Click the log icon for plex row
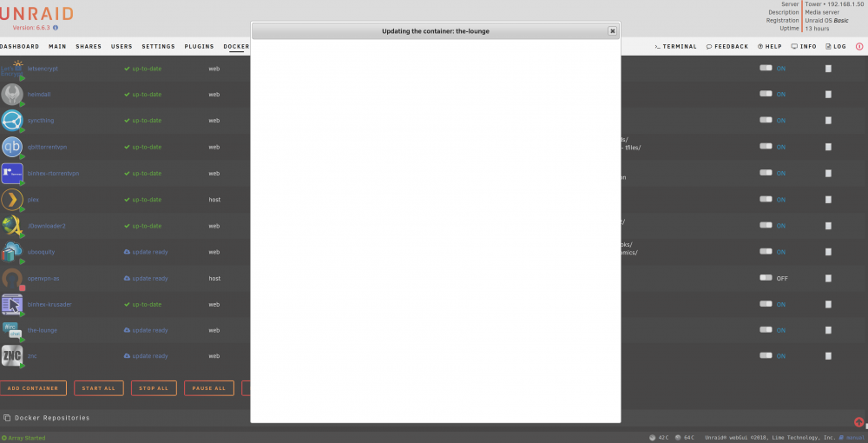This screenshot has height=443, width=868. [x=828, y=200]
